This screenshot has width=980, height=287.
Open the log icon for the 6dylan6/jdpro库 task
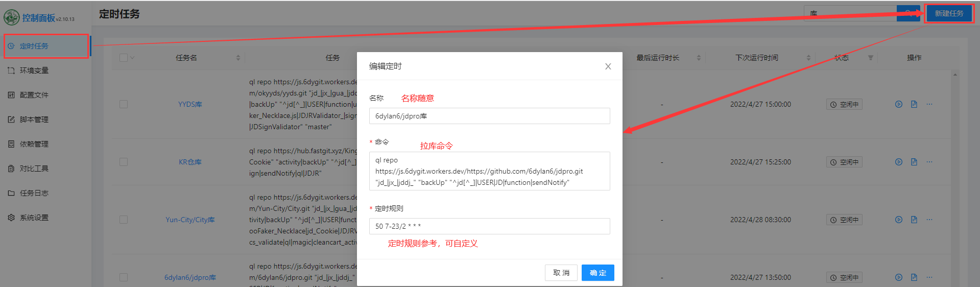[914, 277]
